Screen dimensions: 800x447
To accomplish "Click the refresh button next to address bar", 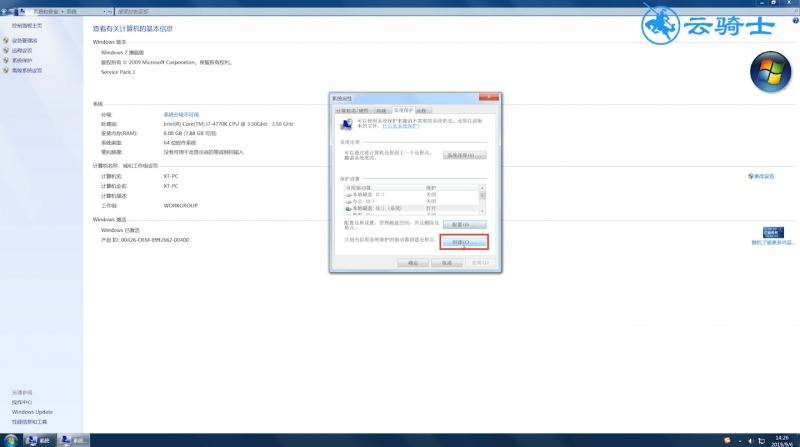I will tap(110, 11).
